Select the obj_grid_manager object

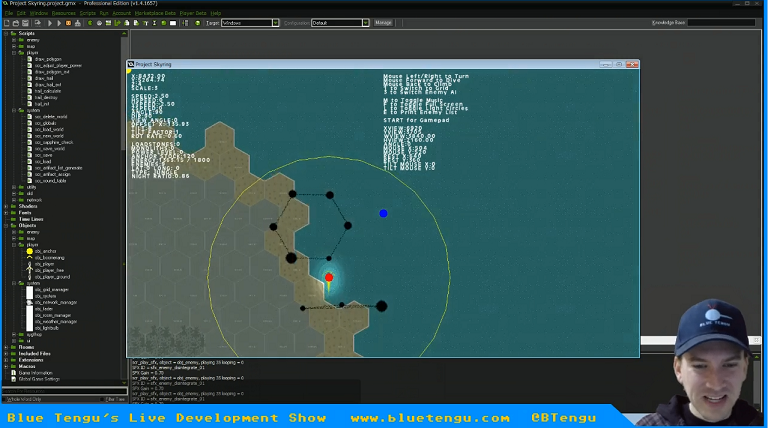pos(51,289)
